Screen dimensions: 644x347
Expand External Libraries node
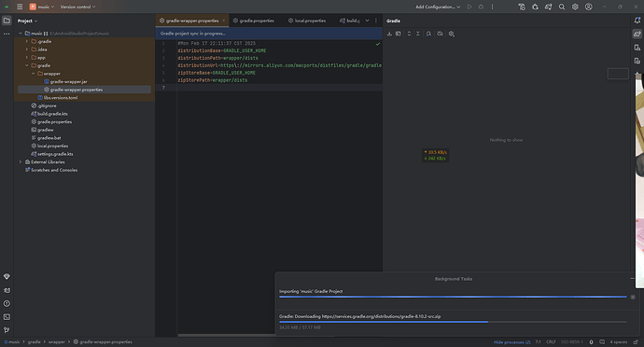pyautogui.click(x=21, y=161)
